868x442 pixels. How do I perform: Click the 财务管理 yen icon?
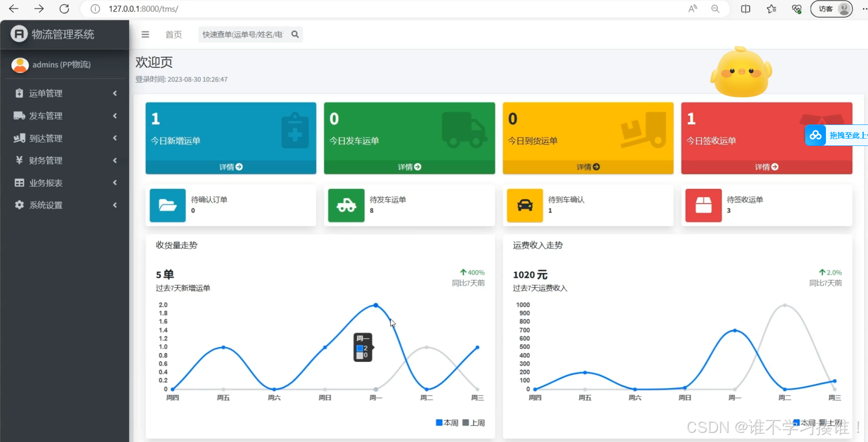(x=19, y=160)
